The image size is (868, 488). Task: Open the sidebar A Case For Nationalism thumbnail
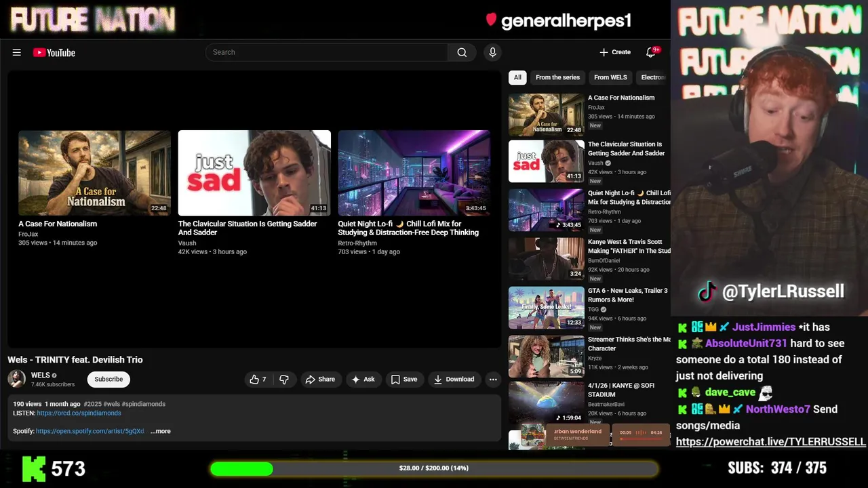click(x=546, y=115)
